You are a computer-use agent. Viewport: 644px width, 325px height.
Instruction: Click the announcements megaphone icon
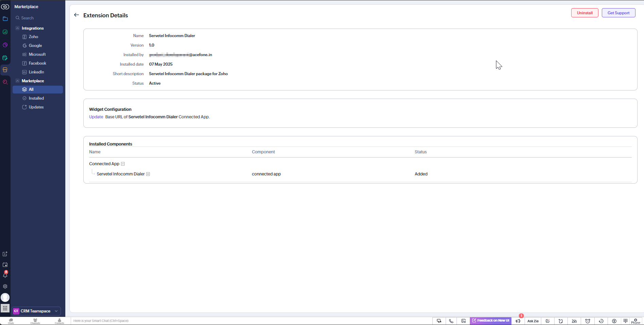(518, 321)
